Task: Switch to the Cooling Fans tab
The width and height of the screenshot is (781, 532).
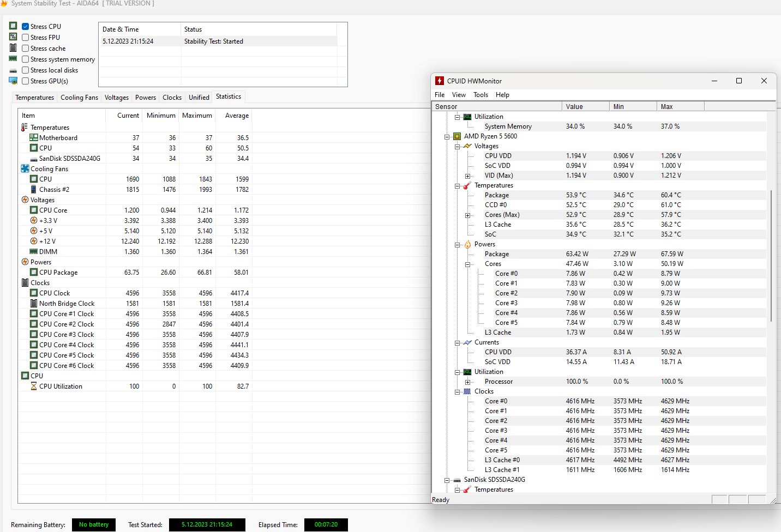Action: click(79, 98)
